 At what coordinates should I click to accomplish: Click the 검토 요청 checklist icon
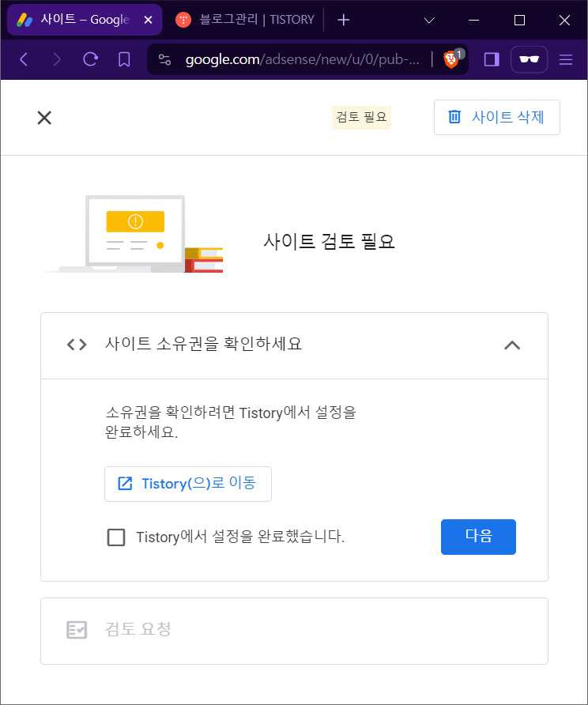pyautogui.click(x=77, y=630)
